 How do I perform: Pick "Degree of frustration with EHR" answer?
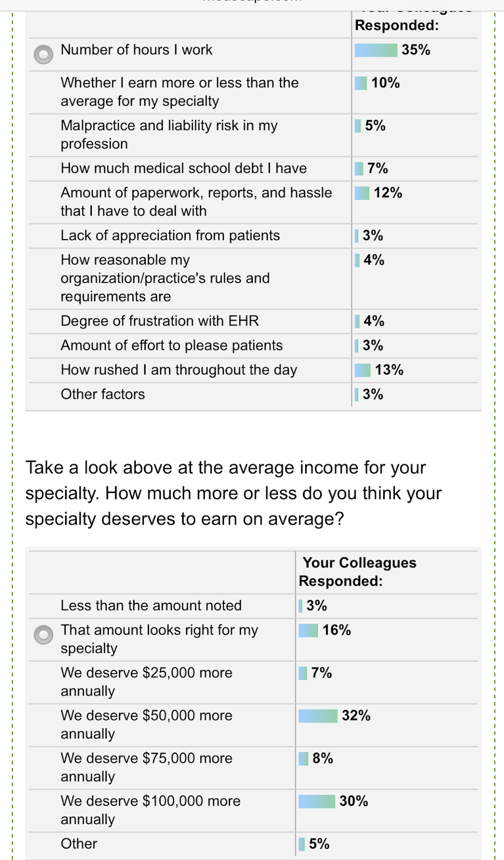pos(160,321)
